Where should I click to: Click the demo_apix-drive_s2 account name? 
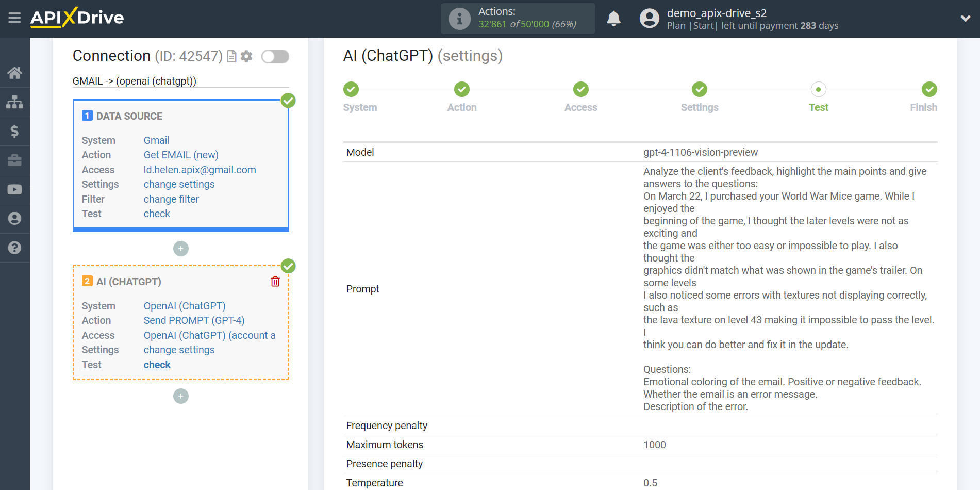pos(717,13)
